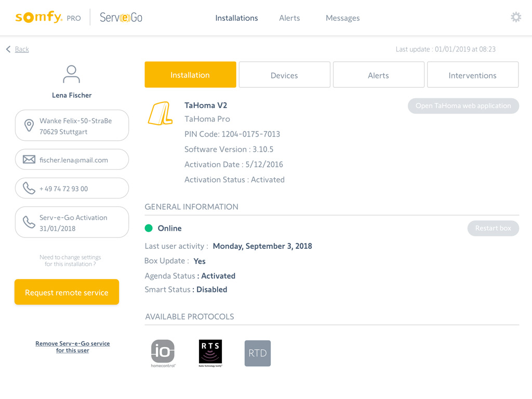This screenshot has width=532, height=399.
Task: Click Remove Serv-e-Go service link
Action: coord(73,347)
